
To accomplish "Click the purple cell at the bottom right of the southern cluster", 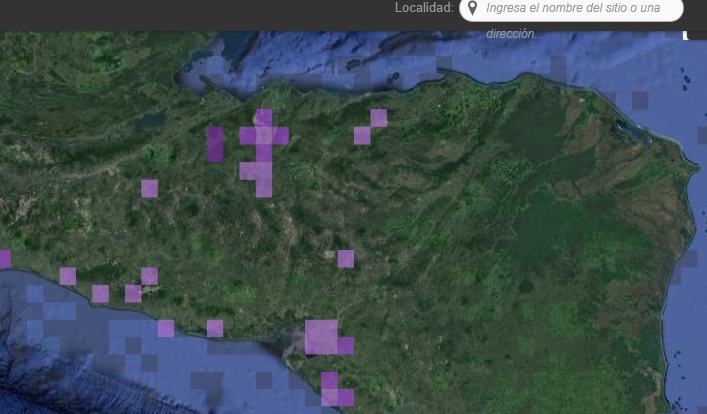I will [346, 398].
